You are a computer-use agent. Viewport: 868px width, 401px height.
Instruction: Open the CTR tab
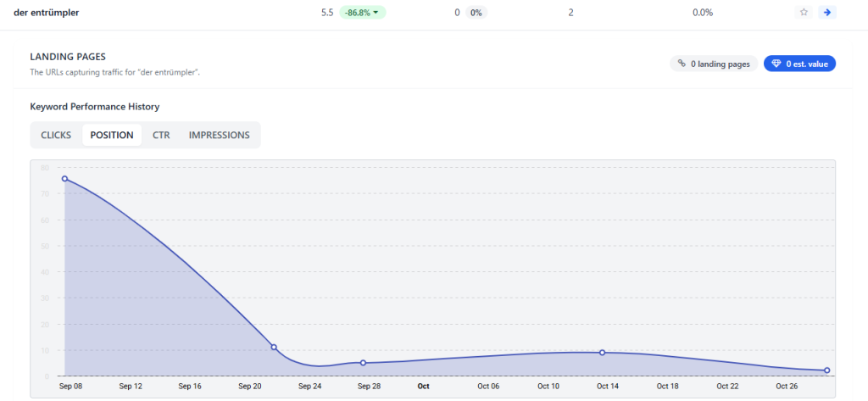pos(161,135)
